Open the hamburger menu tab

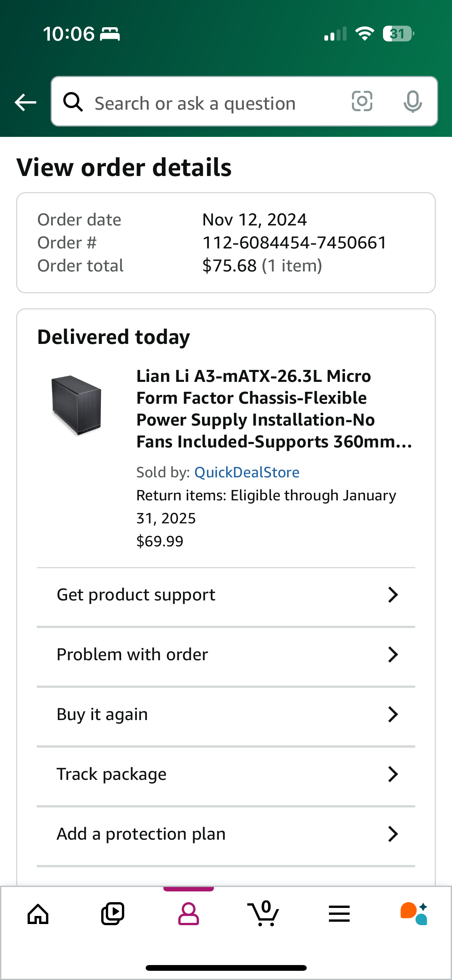click(x=339, y=914)
